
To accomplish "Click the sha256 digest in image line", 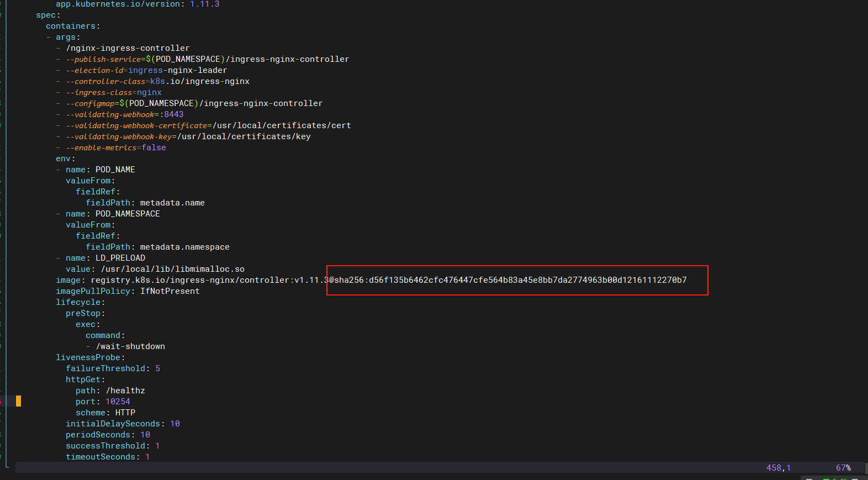I will click(511, 280).
